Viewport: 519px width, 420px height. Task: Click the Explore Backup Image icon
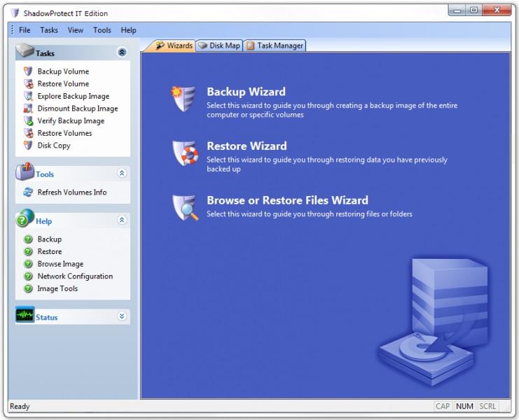tap(28, 96)
